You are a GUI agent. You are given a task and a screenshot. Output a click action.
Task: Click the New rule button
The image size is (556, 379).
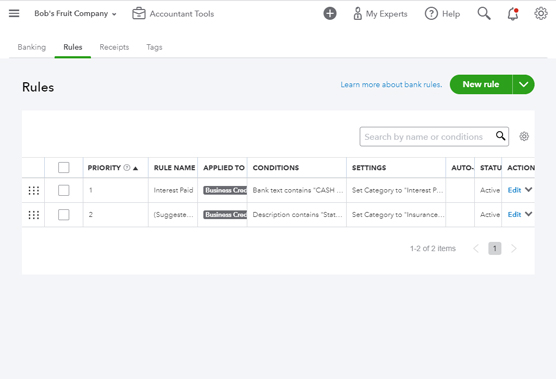tap(481, 84)
